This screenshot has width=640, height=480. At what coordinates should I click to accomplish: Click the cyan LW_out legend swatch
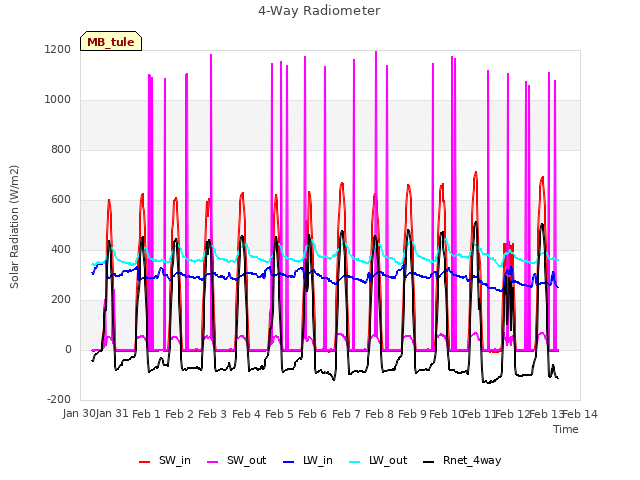(x=355, y=462)
